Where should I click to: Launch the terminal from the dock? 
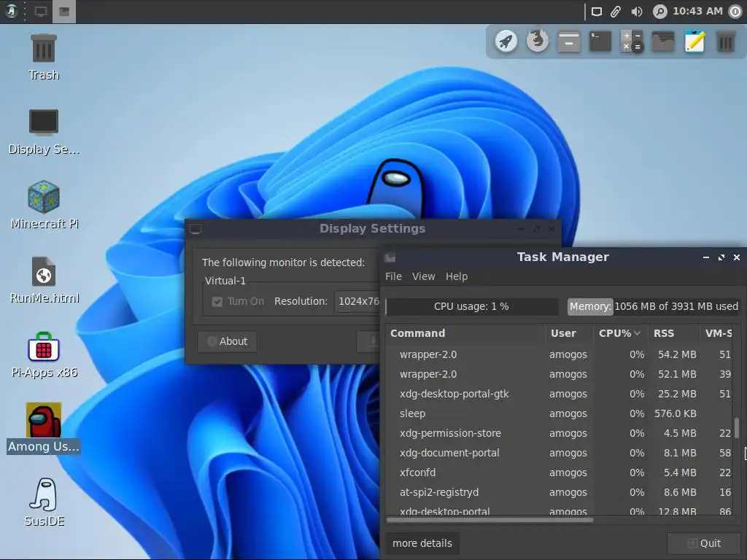pyautogui.click(x=600, y=42)
